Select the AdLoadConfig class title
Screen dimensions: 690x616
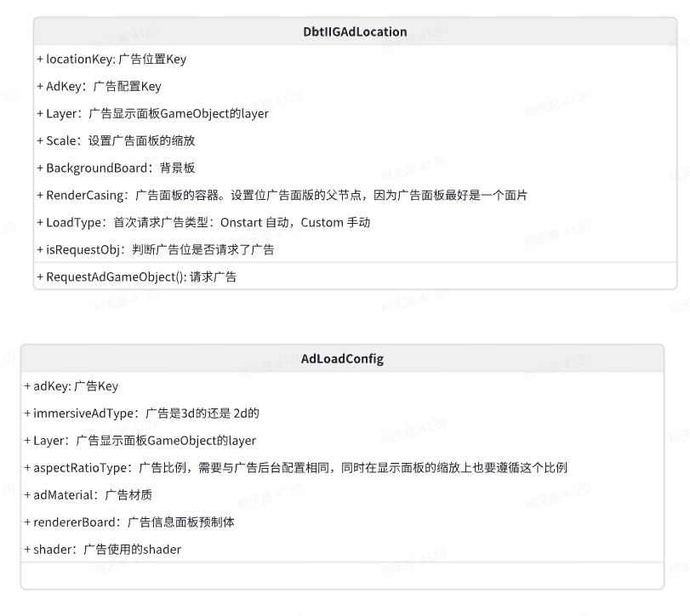(342, 358)
